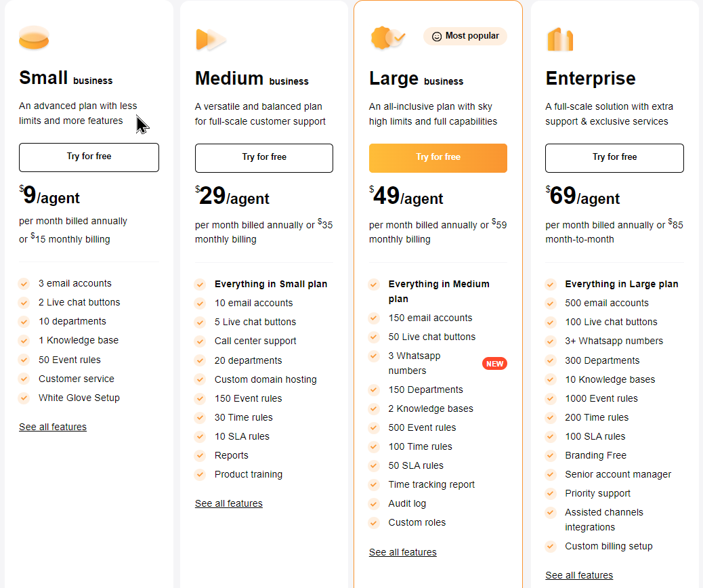Image resolution: width=703 pixels, height=588 pixels.
Task: Toggle the checkmark next to Reports
Action: pyautogui.click(x=200, y=455)
